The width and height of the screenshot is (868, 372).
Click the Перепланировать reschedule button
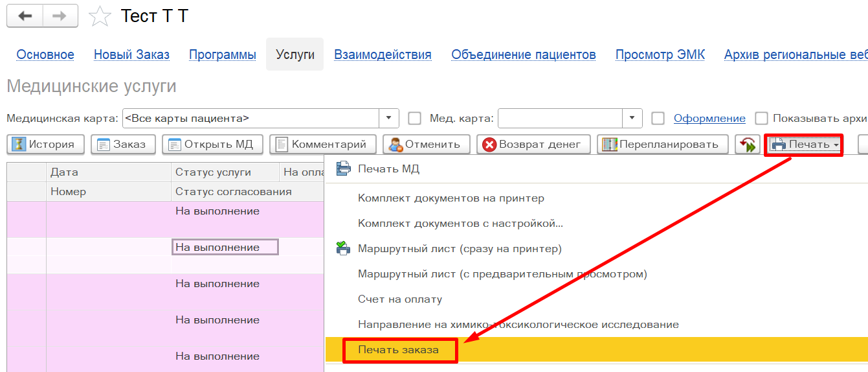(x=662, y=145)
